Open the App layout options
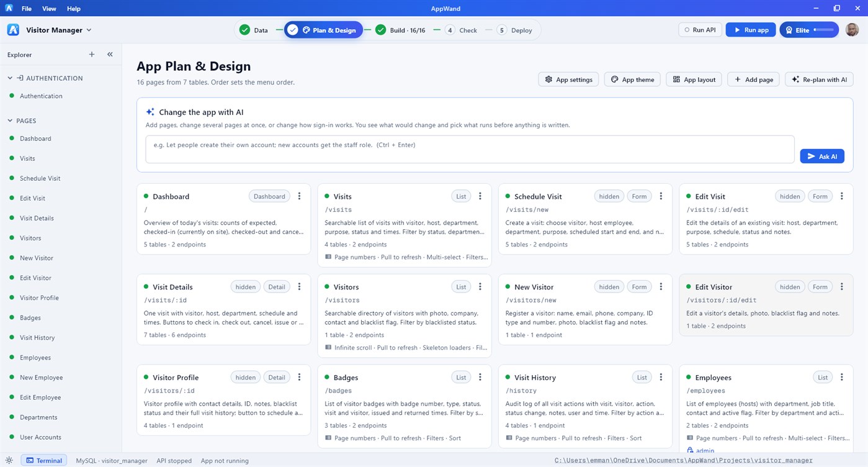Viewport: 868px width, 467px height. (x=694, y=79)
